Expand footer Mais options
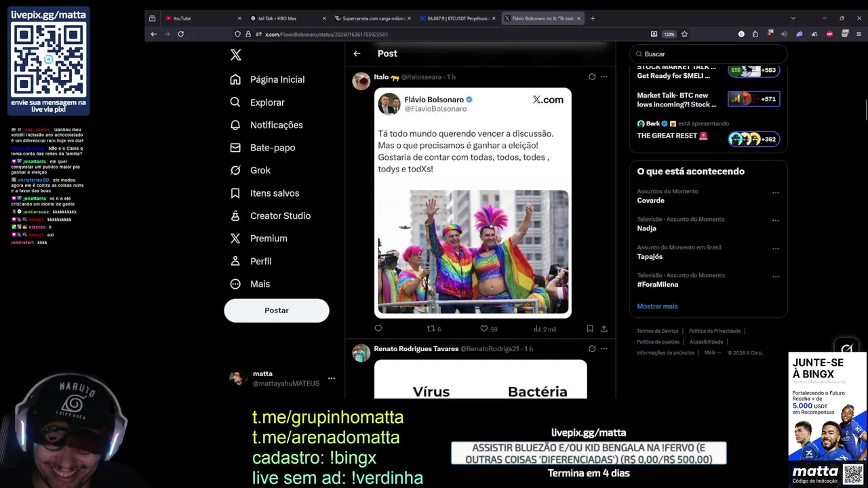 [711, 352]
